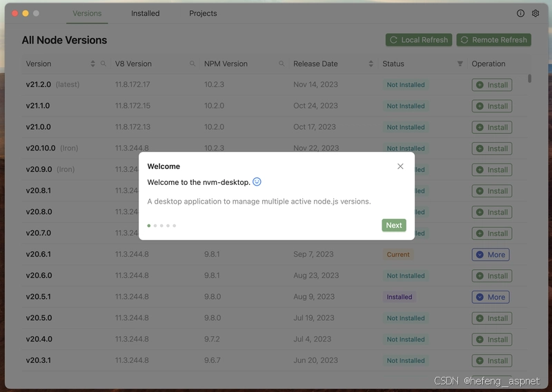Screen dimensions: 552x392
Task: Click Not Installed tag for v20.4.0
Action: tap(406, 340)
